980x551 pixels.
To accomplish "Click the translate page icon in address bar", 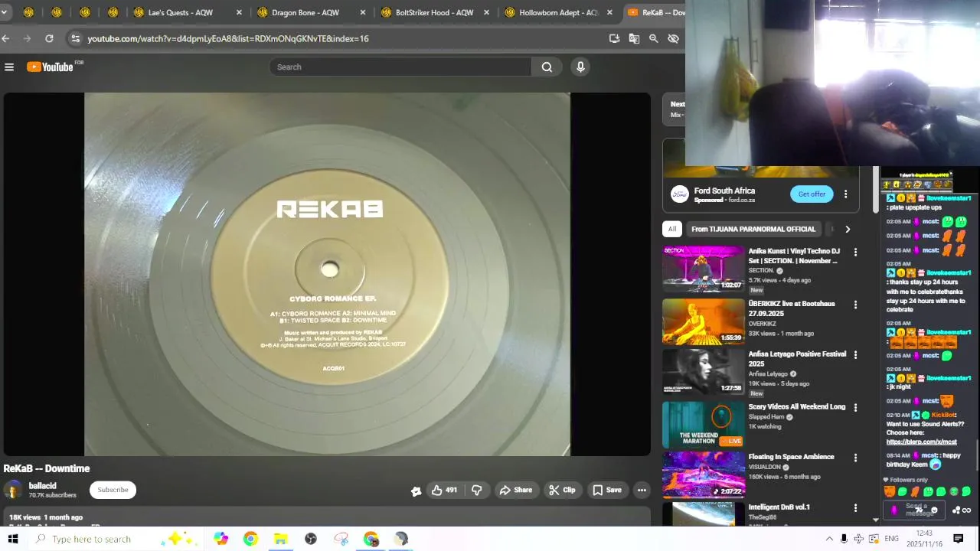I will [x=634, y=38].
